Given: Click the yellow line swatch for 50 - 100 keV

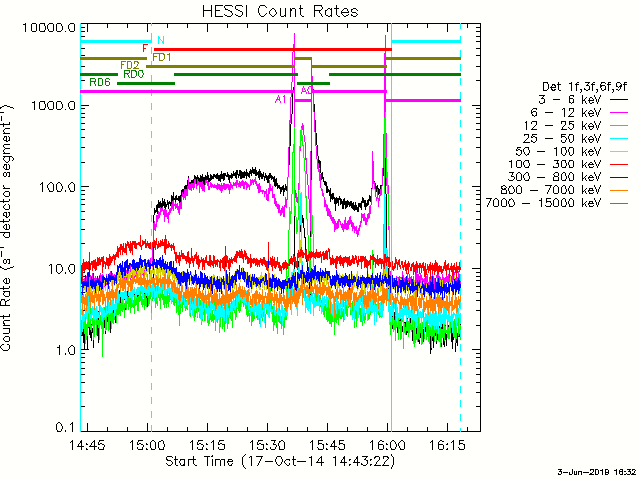Looking at the screenshot, I should click(619, 151).
